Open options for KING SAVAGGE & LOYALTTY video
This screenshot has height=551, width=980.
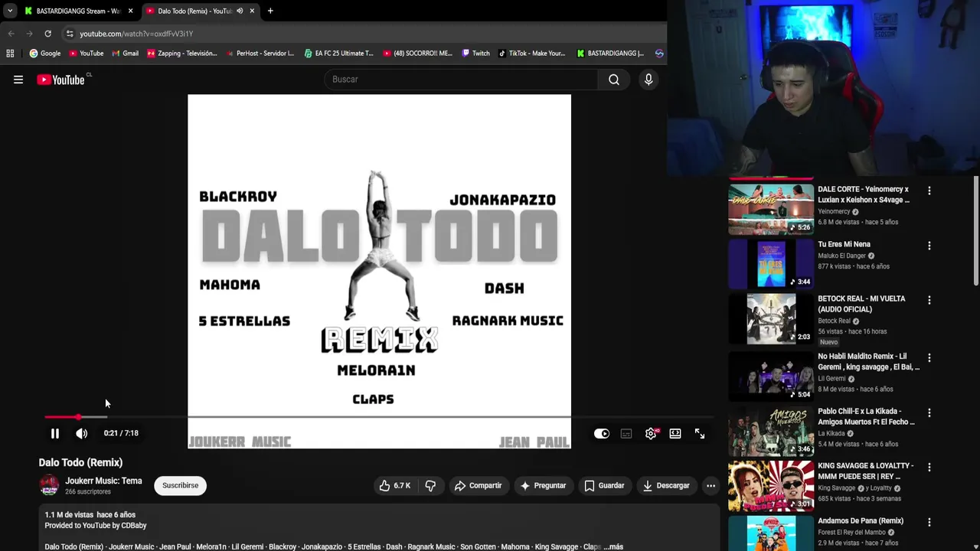tap(929, 467)
